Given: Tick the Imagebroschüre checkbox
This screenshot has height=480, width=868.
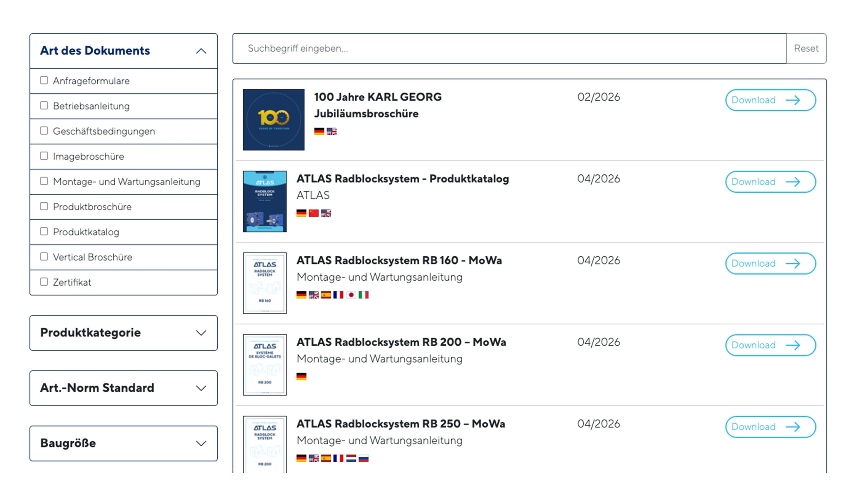Looking at the screenshot, I should pyautogui.click(x=44, y=156).
